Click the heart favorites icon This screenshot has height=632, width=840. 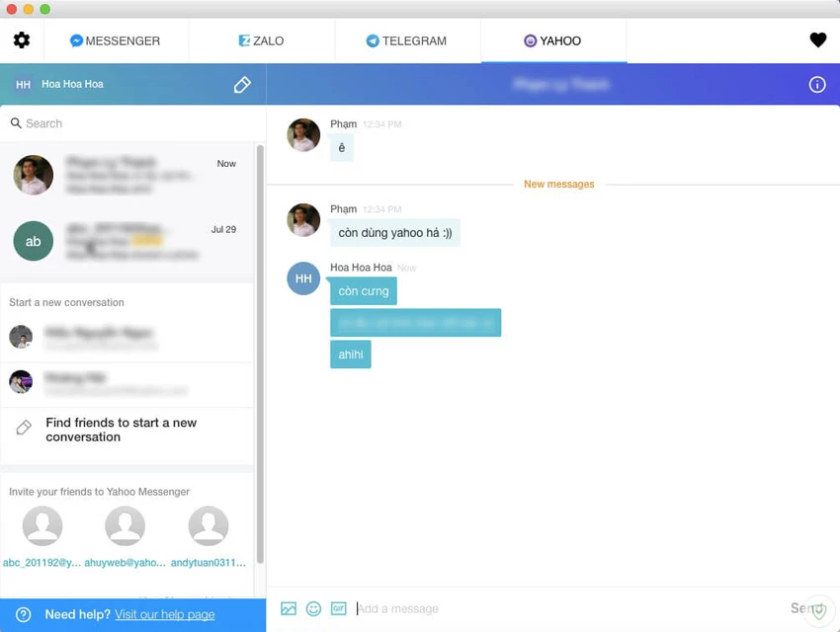[817, 40]
